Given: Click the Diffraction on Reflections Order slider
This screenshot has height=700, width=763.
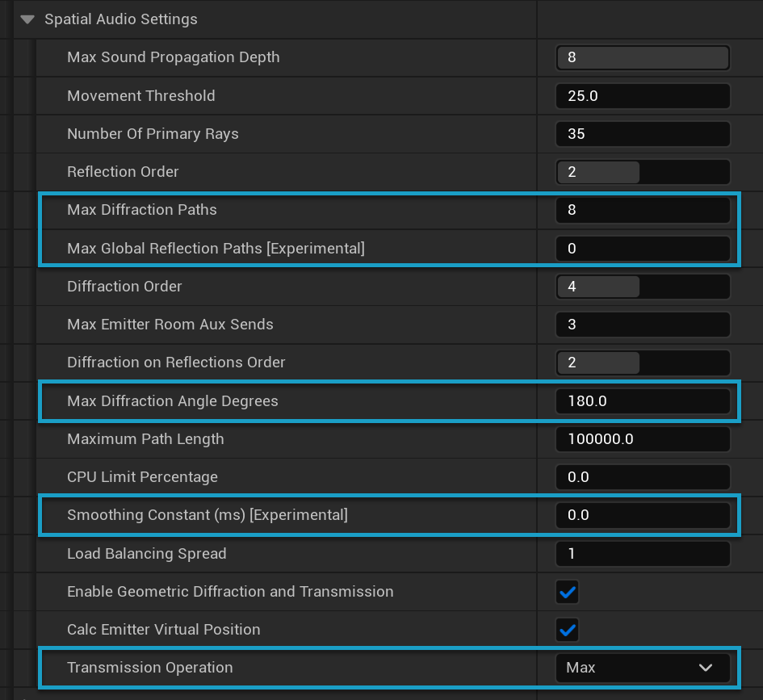Looking at the screenshot, I should coord(642,363).
